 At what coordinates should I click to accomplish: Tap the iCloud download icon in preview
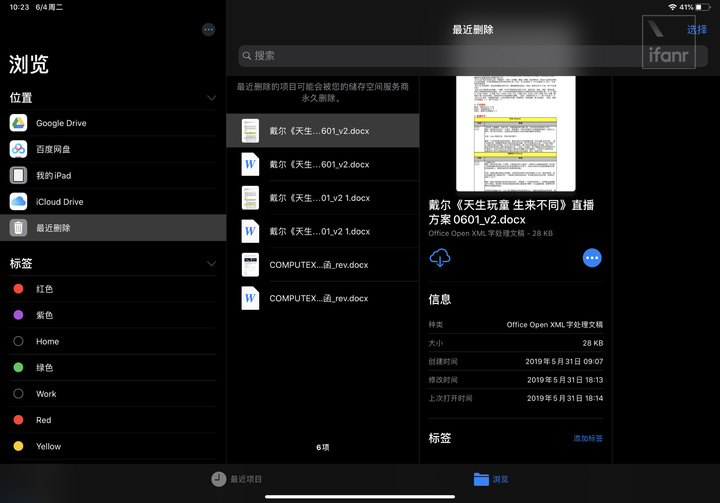point(440,258)
